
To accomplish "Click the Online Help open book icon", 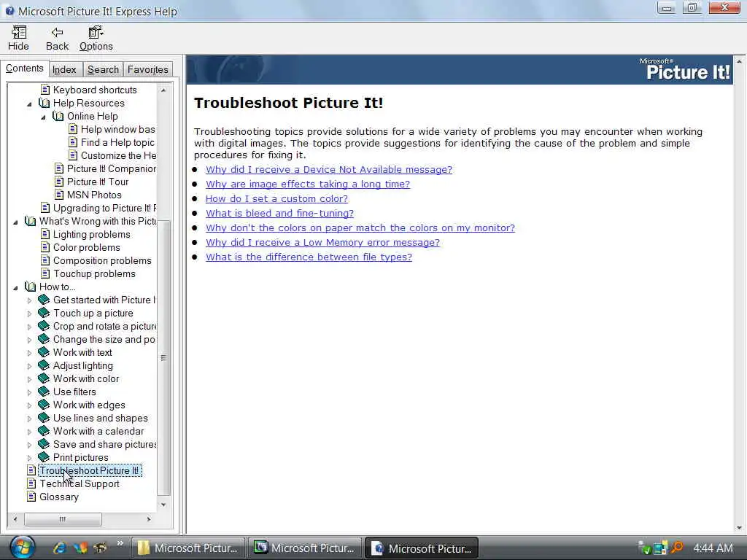I will pyautogui.click(x=58, y=116).
